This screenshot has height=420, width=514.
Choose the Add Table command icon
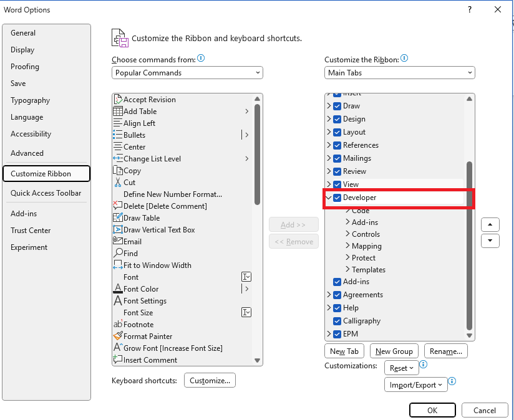click(118, 112)
